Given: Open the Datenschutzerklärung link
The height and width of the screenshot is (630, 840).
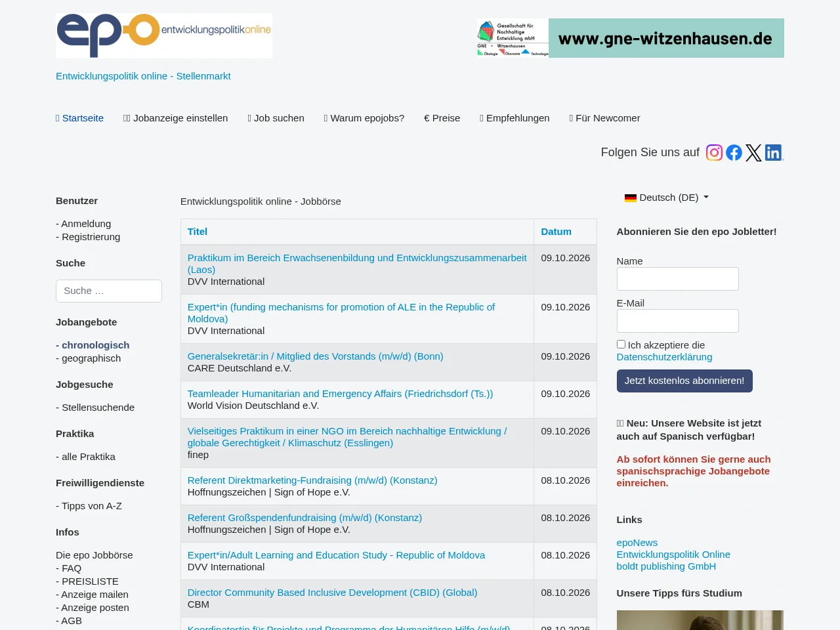Looking at the screenshot, I should point(664,357).
